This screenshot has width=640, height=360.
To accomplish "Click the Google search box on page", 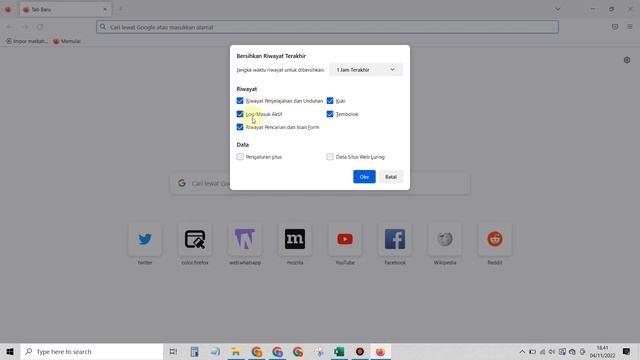I will click(x=320, y=183).
